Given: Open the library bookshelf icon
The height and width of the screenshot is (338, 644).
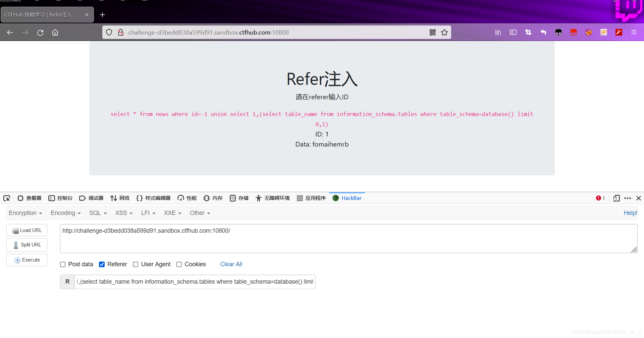Looking at the screenshot, I should (x=498, y=32).
